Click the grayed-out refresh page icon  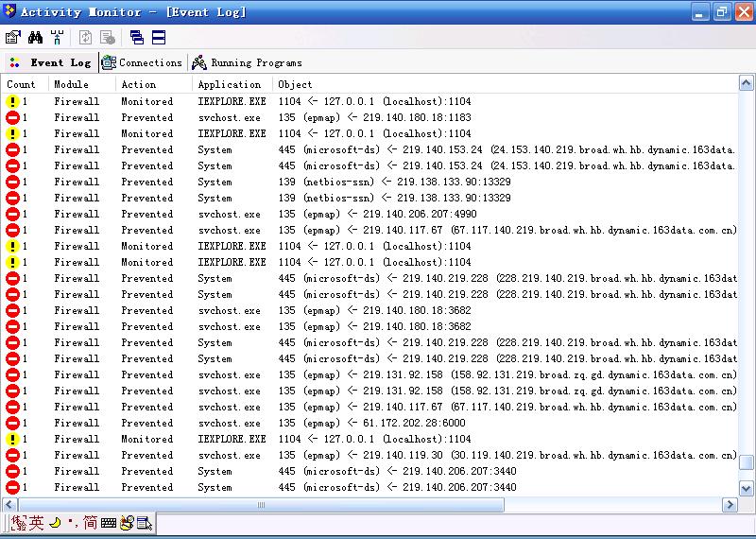[85, 37]
